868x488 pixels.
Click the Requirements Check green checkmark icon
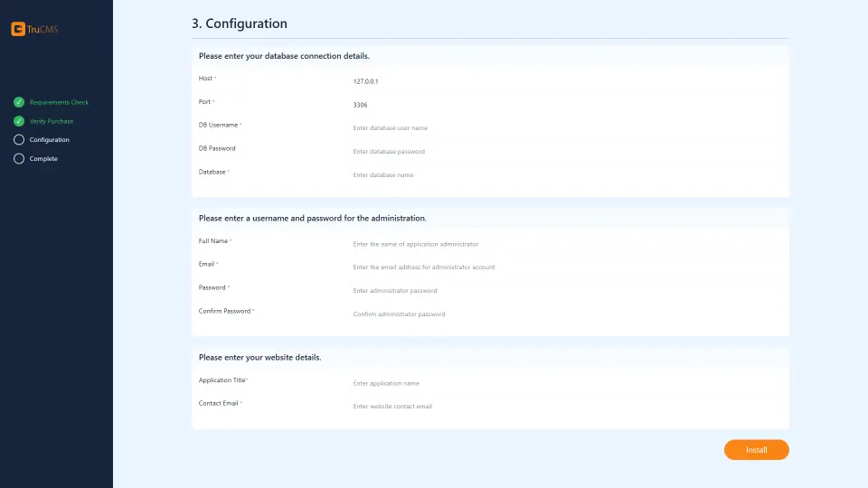tap(19, 102)
